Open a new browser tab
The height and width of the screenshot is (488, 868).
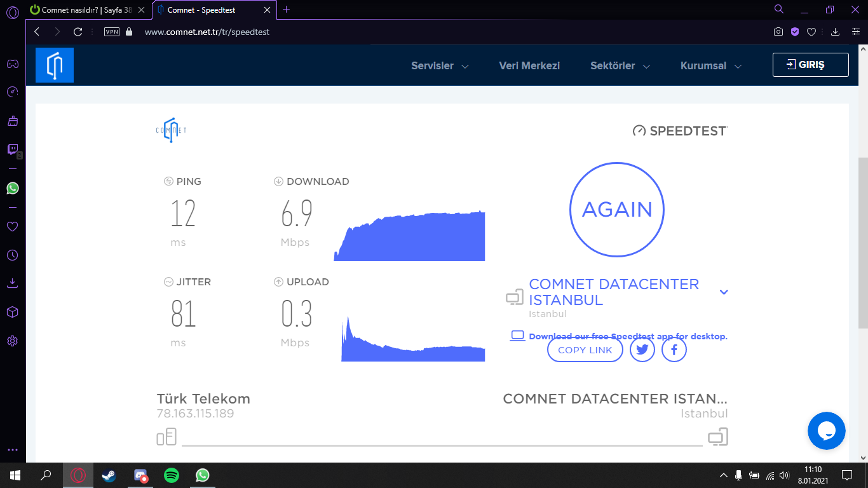(x=287, y=10)
